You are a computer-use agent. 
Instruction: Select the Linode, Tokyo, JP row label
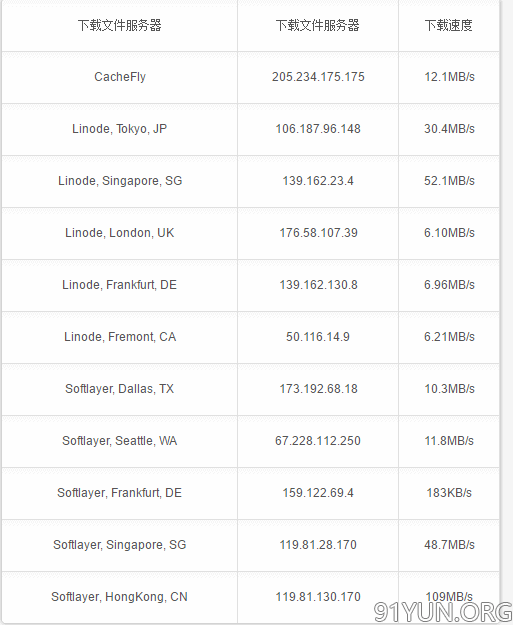(x=120, y=129)
